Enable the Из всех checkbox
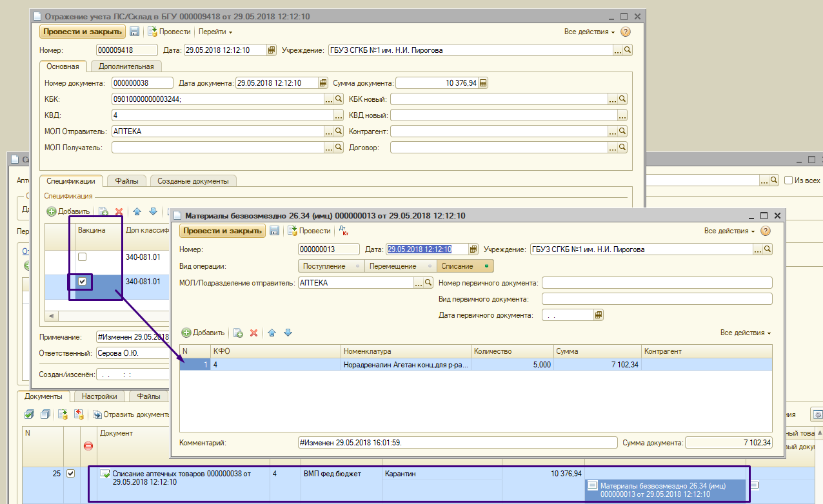Image resolution: width=823 pixels, height=504 pixels. [x=788, y=180]
